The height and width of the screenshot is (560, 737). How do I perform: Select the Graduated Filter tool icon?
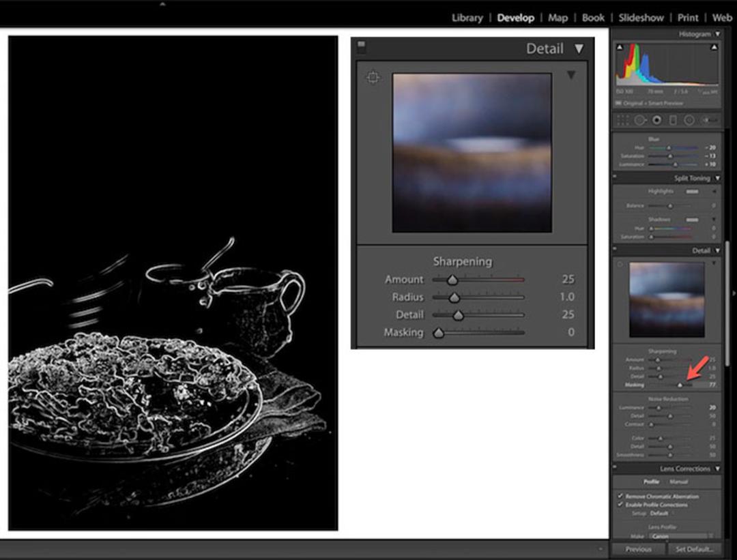673,120
